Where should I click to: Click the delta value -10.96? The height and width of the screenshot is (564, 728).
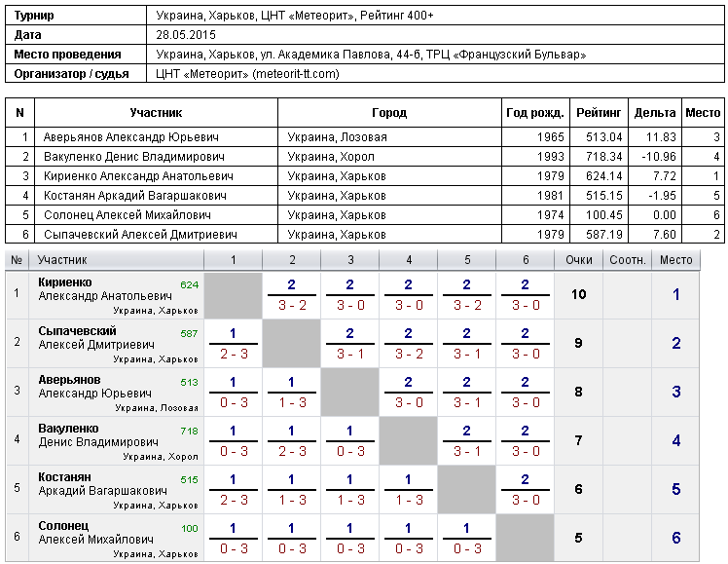(x=659, y=157)
